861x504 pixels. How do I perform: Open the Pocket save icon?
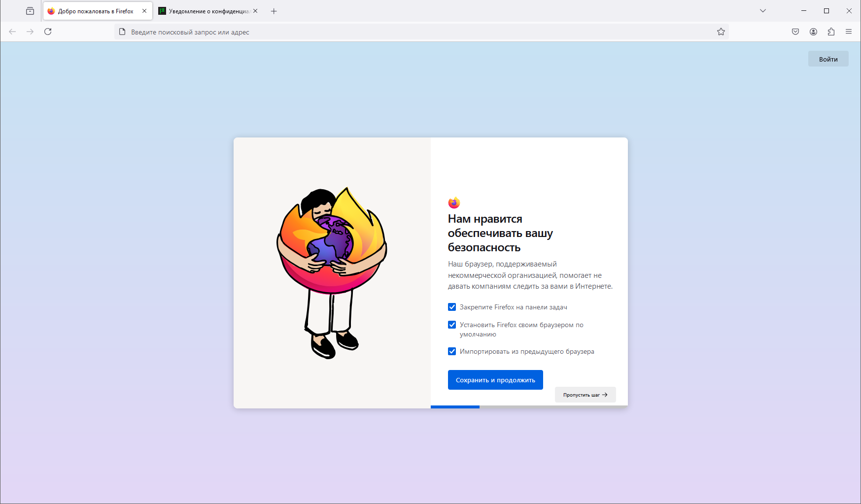pyautogui.click(x=795, y=32)
